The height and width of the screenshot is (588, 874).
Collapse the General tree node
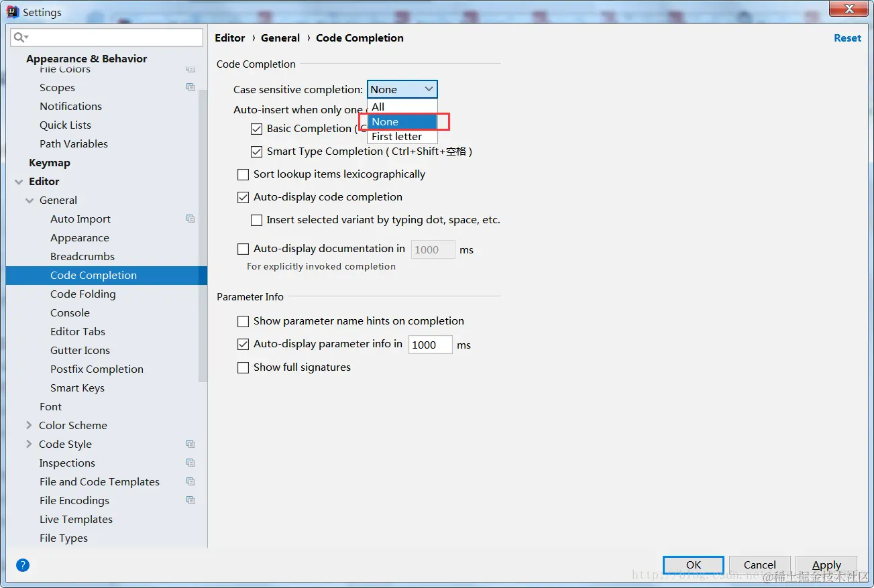click(29, 200)
